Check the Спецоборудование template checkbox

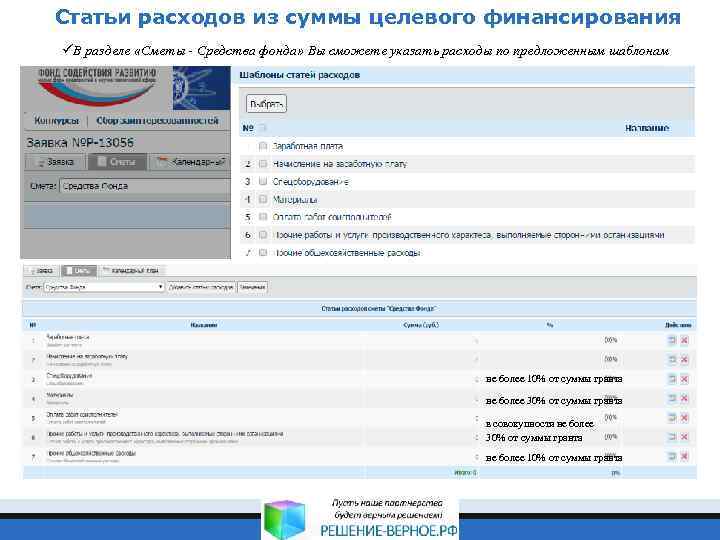tap(263, 181)
